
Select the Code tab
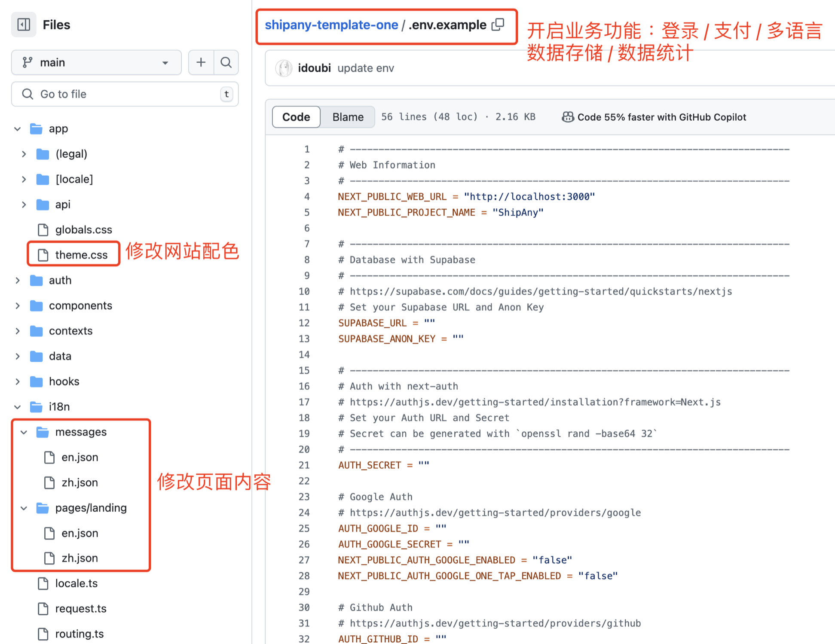coord(296,117)
